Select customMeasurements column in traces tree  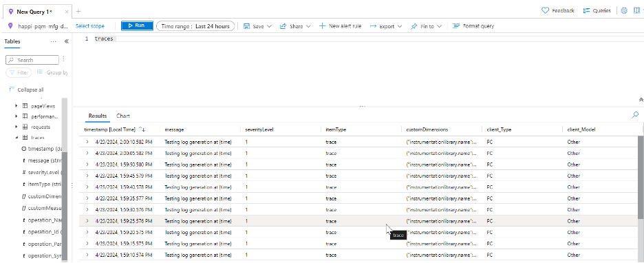coord(41,209)
